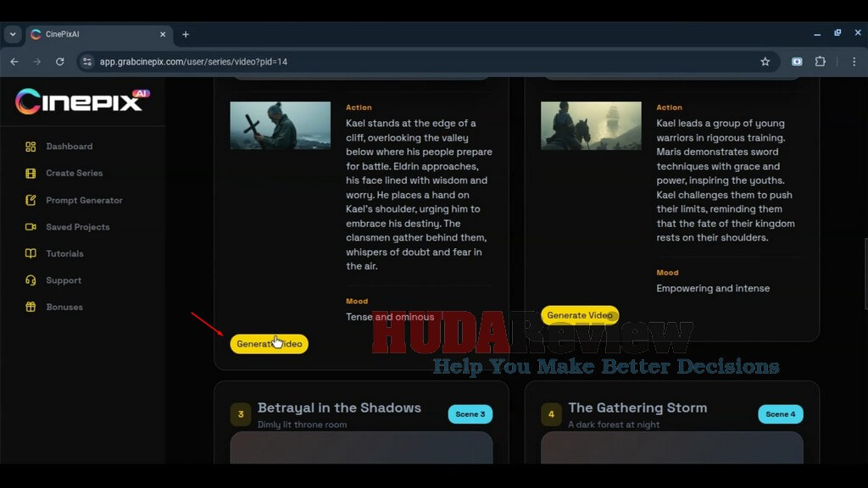Click 'A dark forest at night' subtitle

[614, 425]
